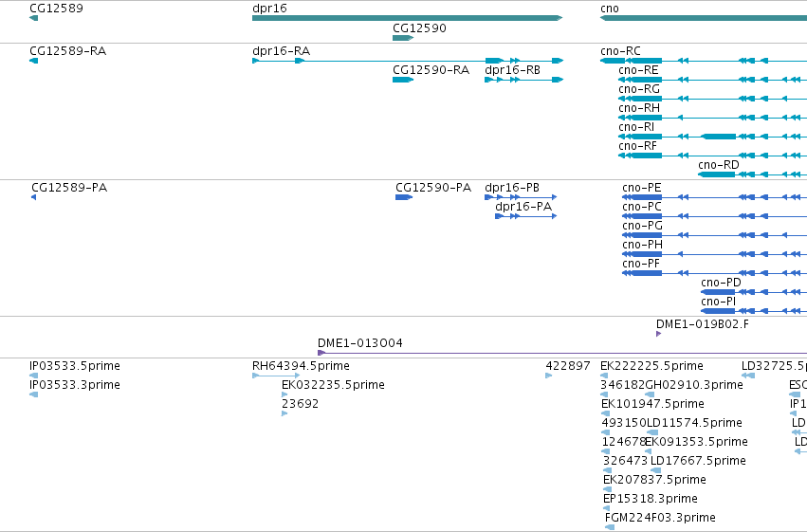Screen dimensions: 807x532
Task: Click the CG12589-PA protein label
Action: (69, 187)
